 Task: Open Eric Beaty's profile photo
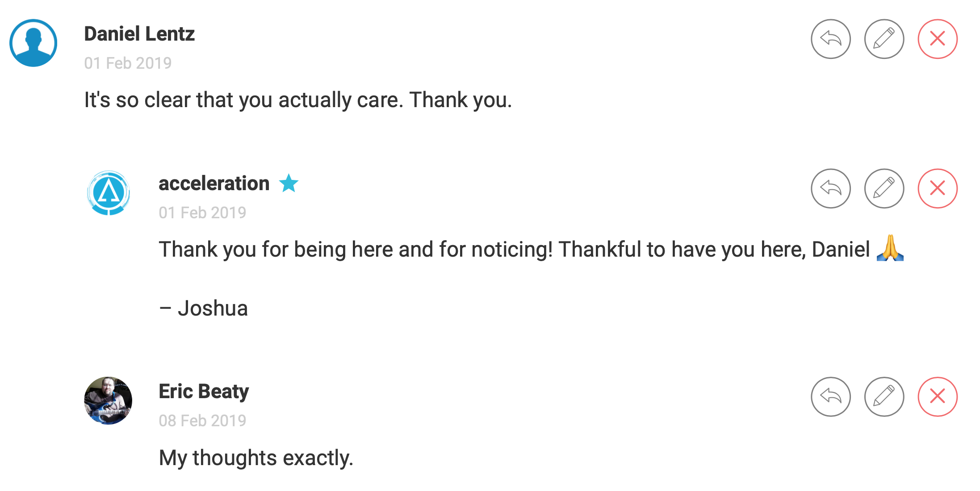pyautogui.click(x=108, y=400)
